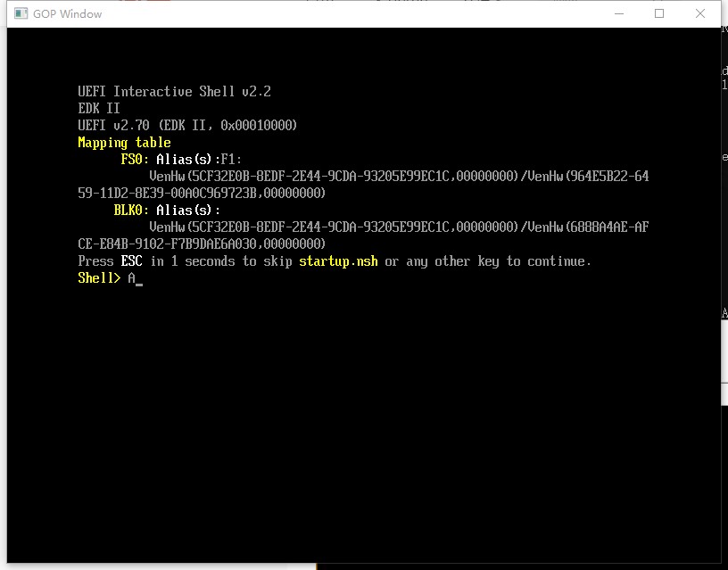
Task: Maximize the GOP Window
Action: (x=658, y=13)
